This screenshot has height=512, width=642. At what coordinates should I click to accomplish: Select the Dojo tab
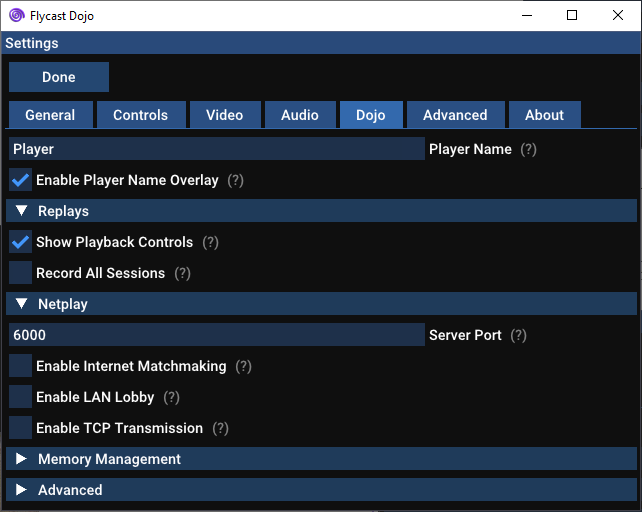point(371,115)
